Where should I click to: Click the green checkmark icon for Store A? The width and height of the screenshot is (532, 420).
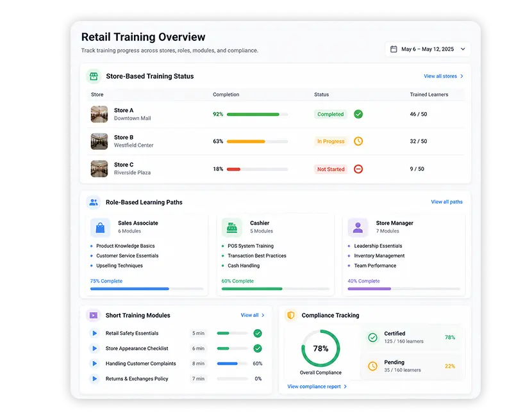pyautogui.click(x=358, y=114)
